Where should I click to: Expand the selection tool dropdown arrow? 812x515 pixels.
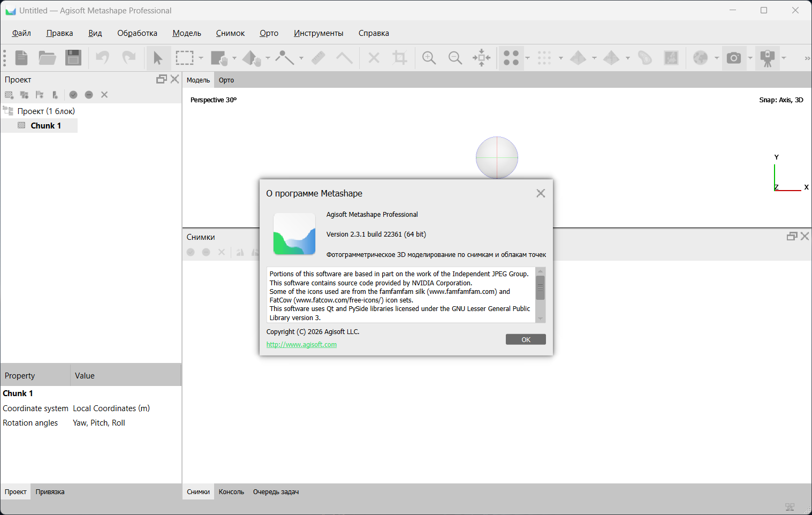pos(201,58)
